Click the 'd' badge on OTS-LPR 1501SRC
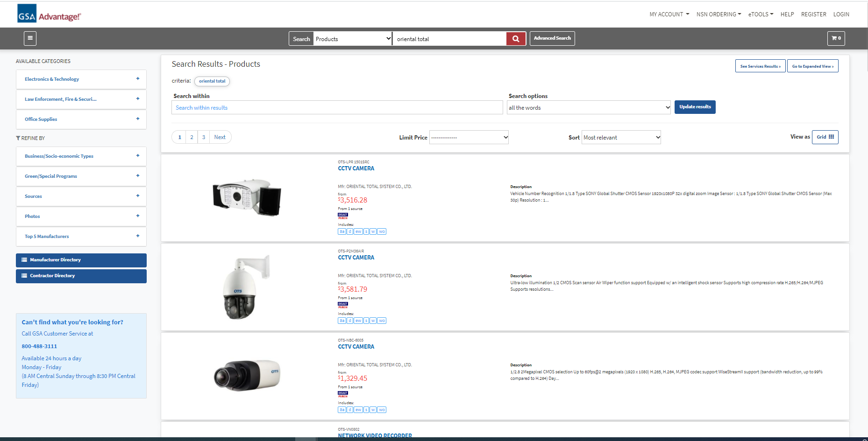Viewport: 868px width, 441px height. (x=350, y=231)
